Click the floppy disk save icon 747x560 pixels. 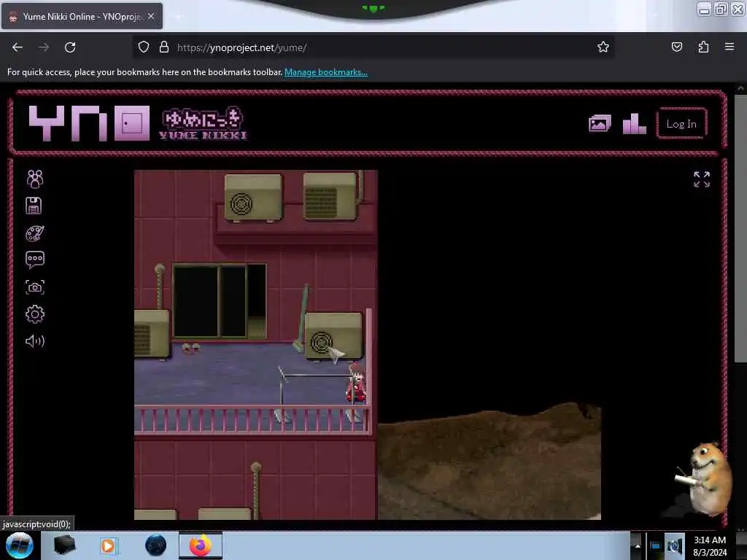pos(34,206)
